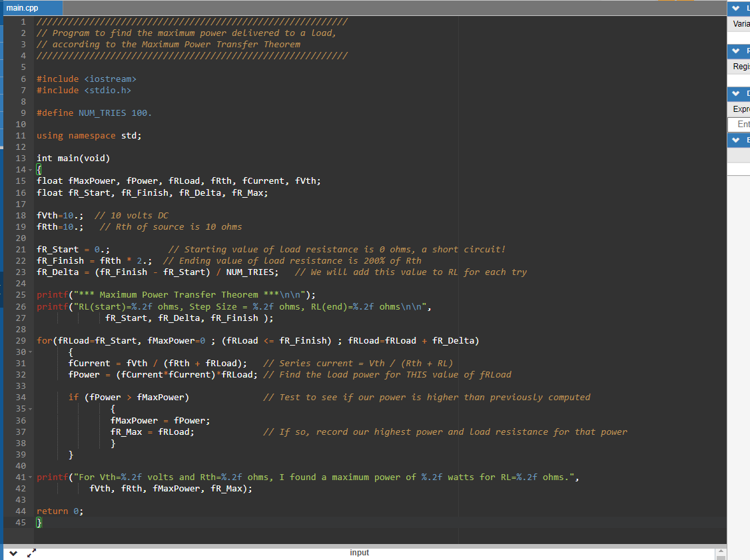Viewport: 750px width, 560px height.
Task: Fold the for loop body at line 30
Action: pyautogui.click(x=31, y=352)
